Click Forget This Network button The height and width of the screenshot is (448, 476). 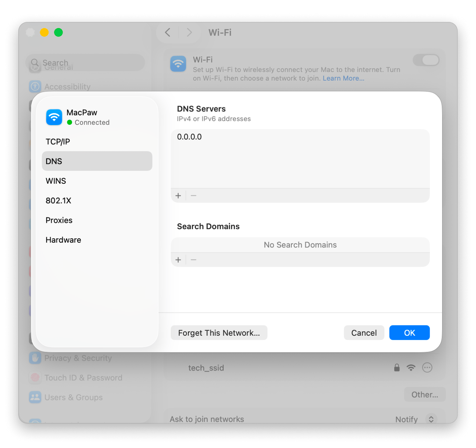point(219,333)
